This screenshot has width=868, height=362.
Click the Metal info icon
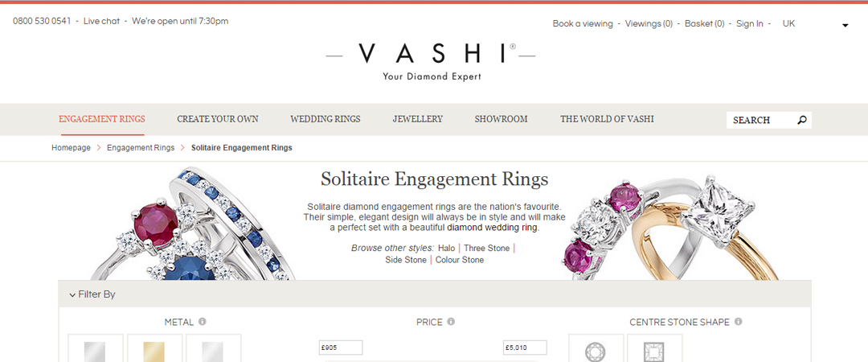click(x=203, y=322)
